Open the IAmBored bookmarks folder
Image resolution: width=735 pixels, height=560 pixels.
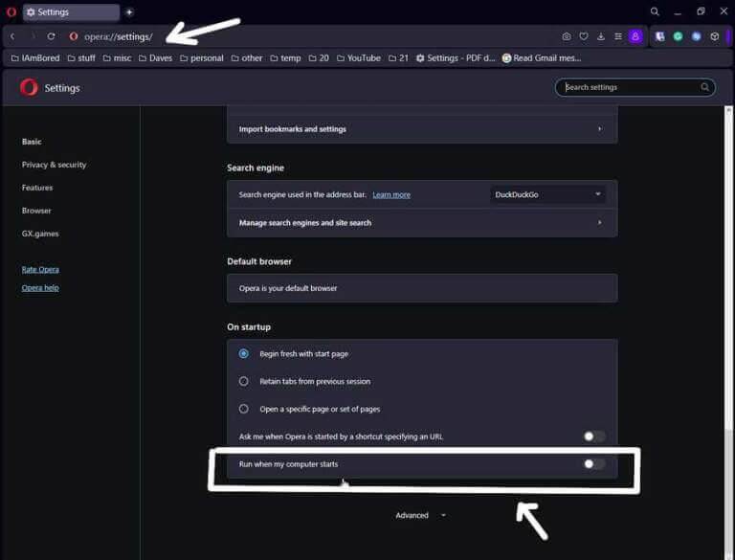(35, 58)
